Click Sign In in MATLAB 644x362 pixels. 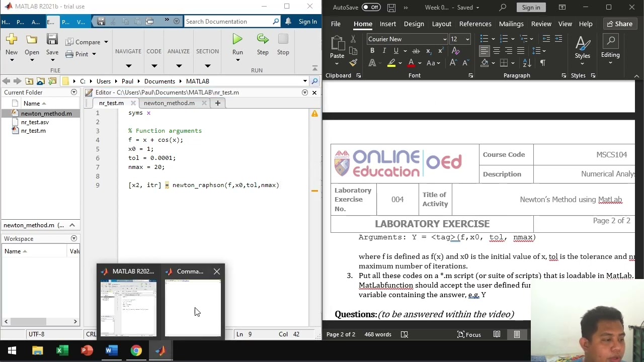point(307,21)
